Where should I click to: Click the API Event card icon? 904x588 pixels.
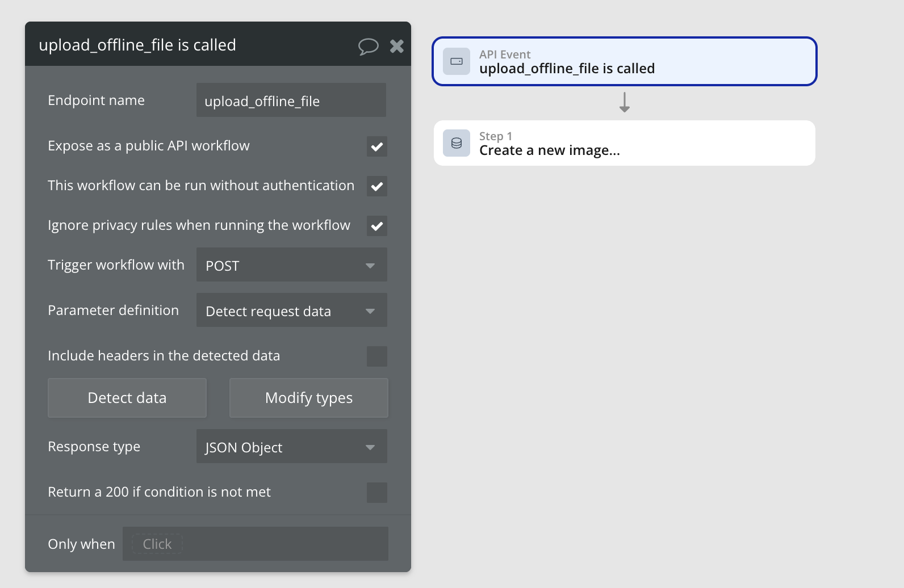point(457,61)
